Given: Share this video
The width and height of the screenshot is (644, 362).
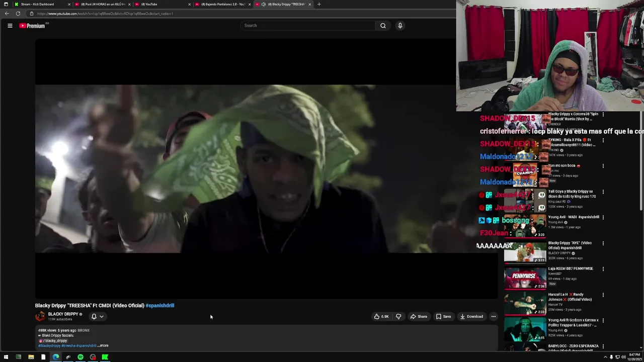Looking at the screenshot, I should 418,317.
